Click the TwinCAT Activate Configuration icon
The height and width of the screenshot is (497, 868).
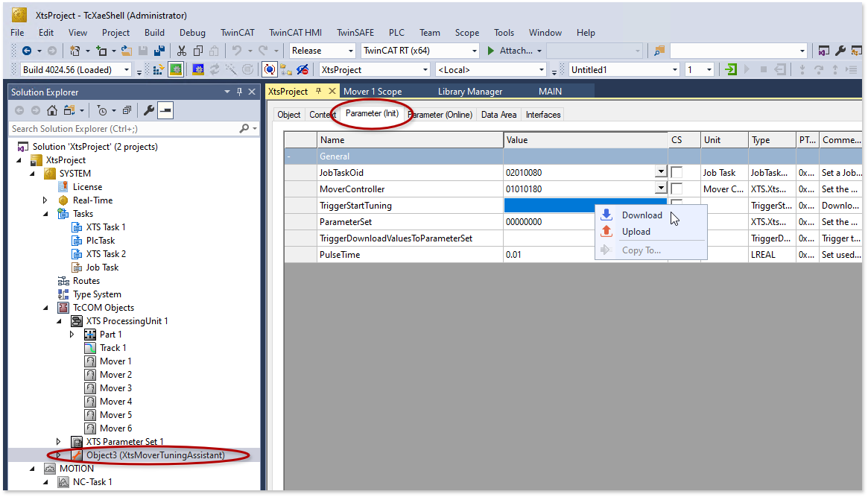[x=158, y=70]
